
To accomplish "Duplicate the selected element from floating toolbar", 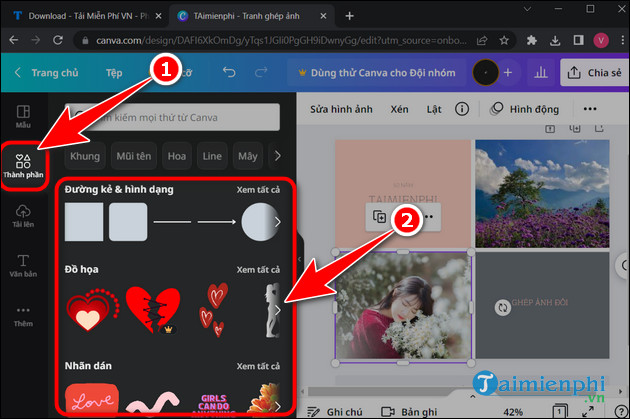I will [x=379, y=217].
